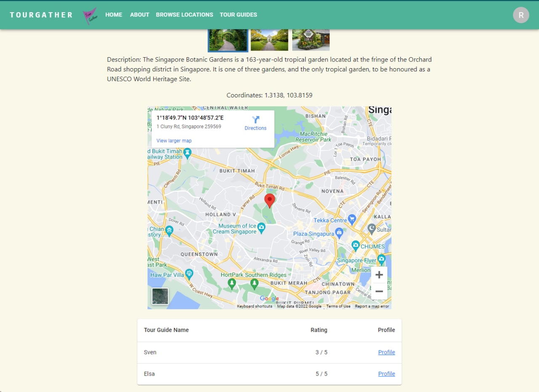Go to the HOME page
Image resolution: width=539 pixels, height=392 pixels.
[x=114, y=15]
